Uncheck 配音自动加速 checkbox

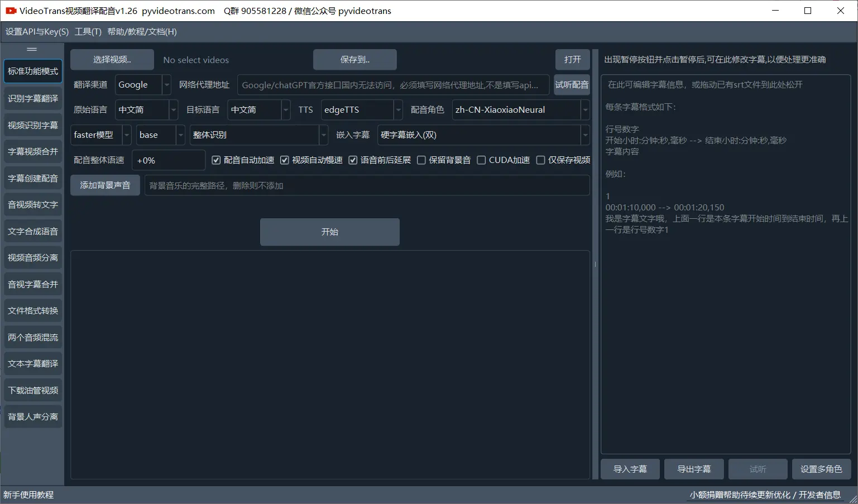(217, 160)
